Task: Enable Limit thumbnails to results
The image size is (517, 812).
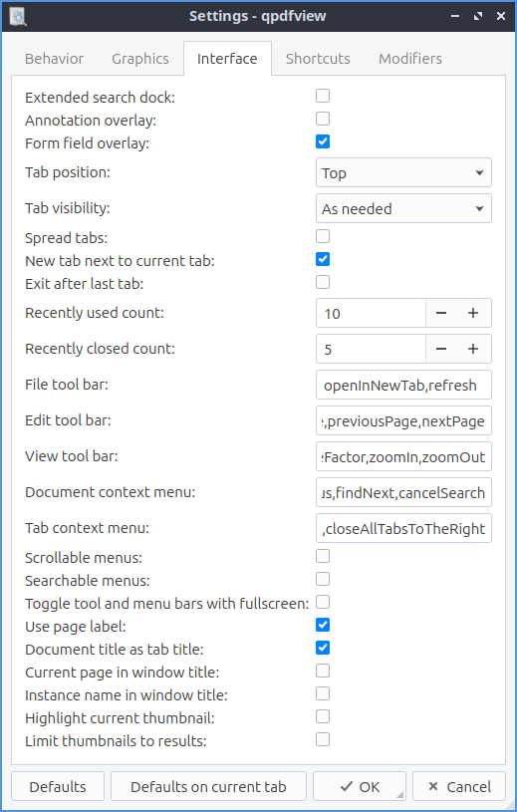Action: click(x=323, y=739)
